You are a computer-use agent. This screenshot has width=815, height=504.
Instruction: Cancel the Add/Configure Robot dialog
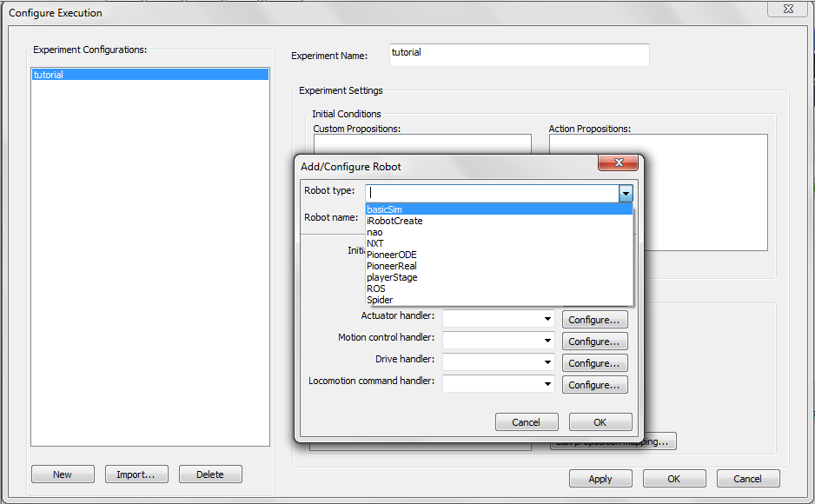(x=526, y=422)
